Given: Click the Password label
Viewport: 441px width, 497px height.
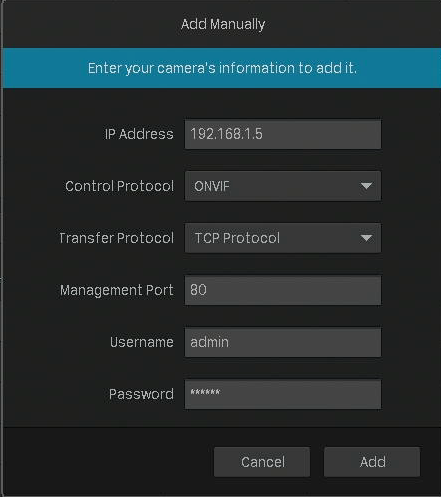Looking at the screenshot, I should (x=141, y=394).
